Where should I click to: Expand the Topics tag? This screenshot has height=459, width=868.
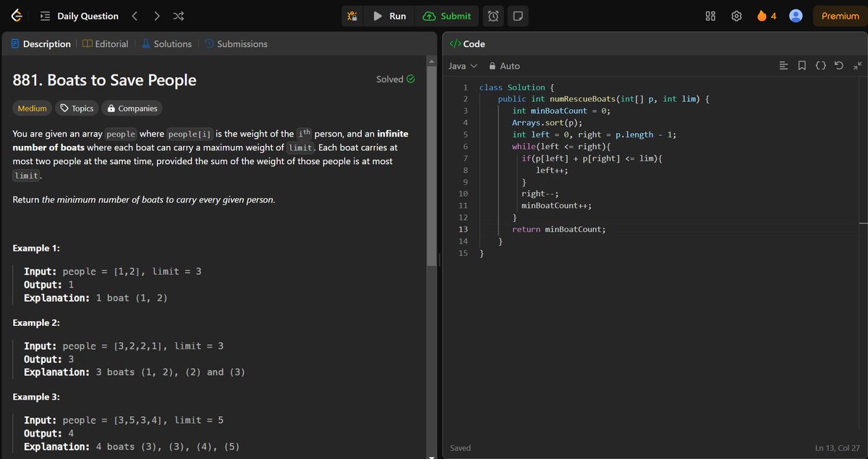coord(76,108)
